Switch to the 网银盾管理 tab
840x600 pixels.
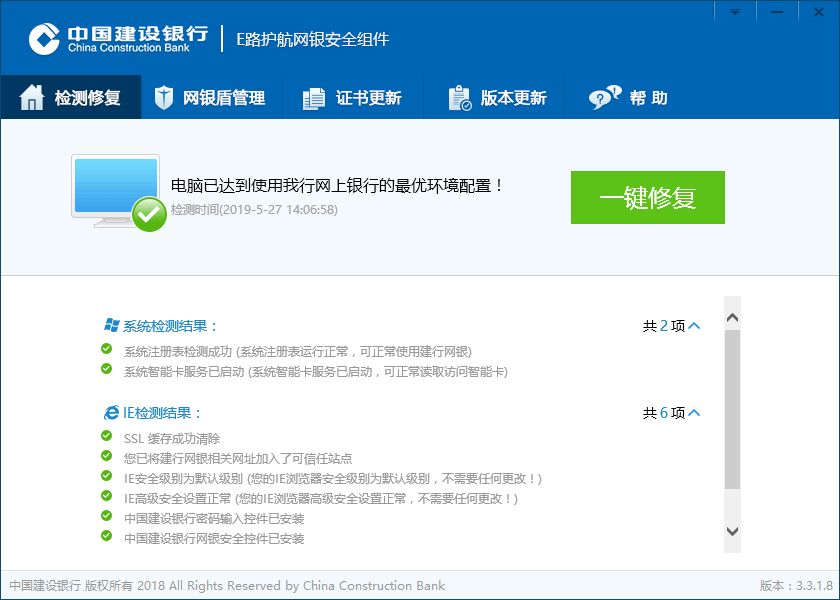212,97
